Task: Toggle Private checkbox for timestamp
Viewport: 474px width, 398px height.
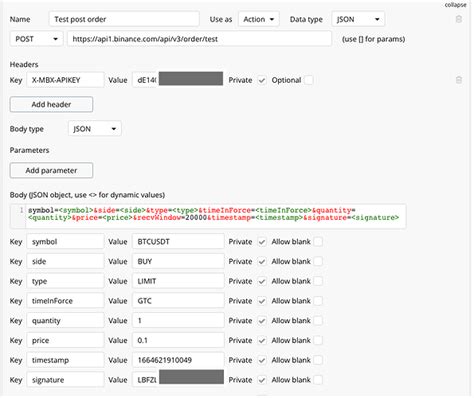Action: coord(262,360)
